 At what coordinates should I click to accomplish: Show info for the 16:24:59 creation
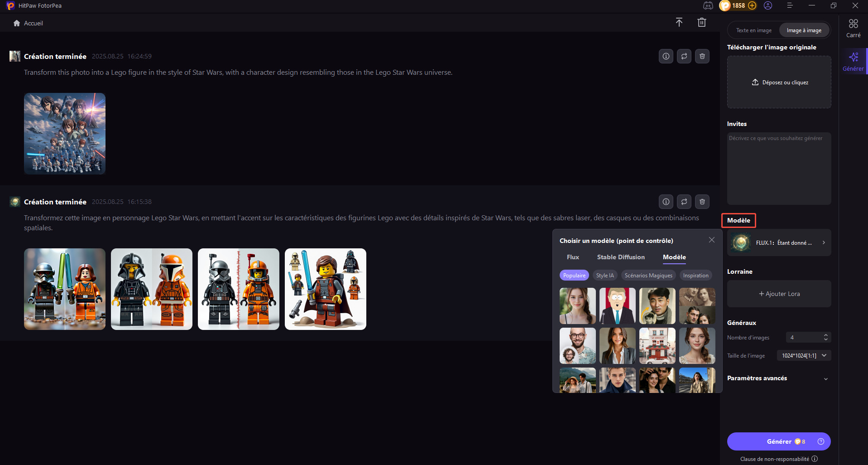point(666,56)
